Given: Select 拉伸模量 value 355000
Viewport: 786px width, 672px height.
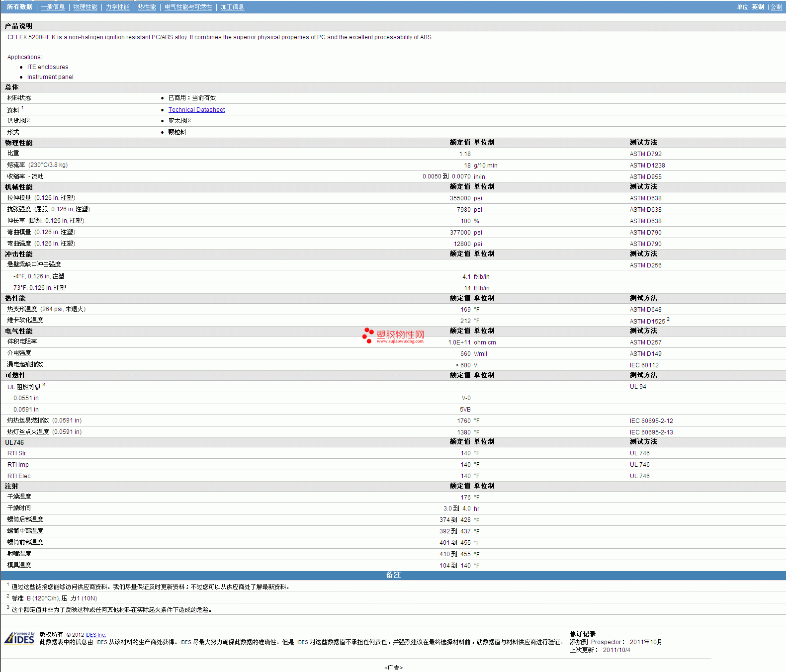Looking at the screenshot, I should pyautogui.click(x=460, y=198).
